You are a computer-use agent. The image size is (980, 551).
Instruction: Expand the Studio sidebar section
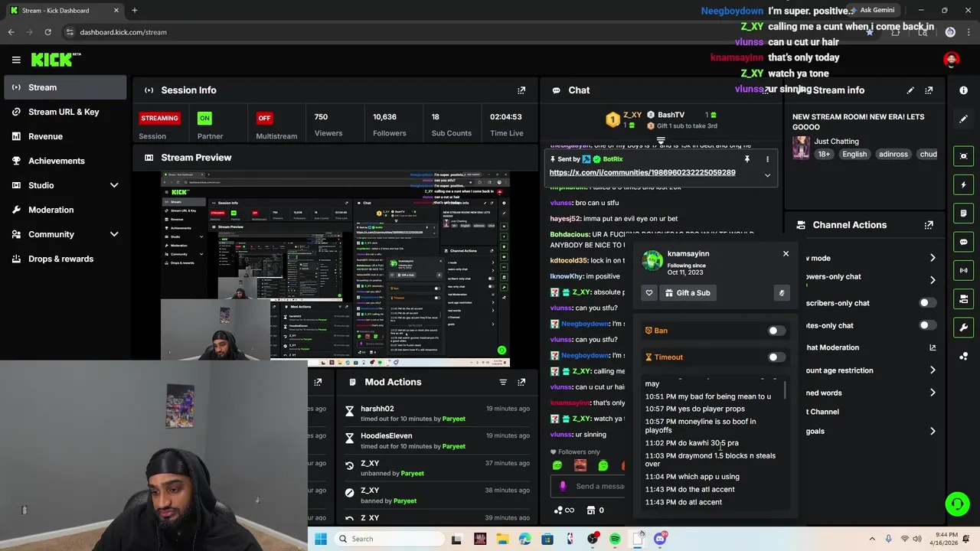click(x=114, y=185)
